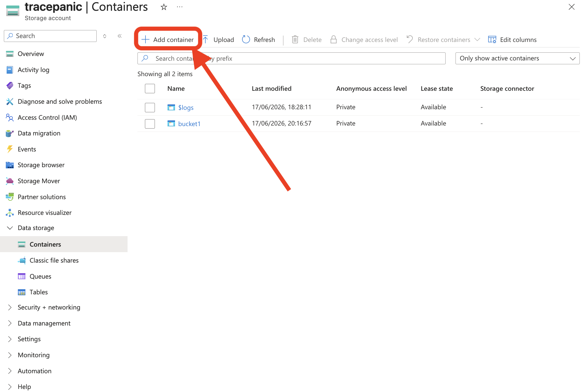This screenshot has width=585, height=392.
Task: Collapse the sidebar with double chevron
Action: click(x=120, y=36)
